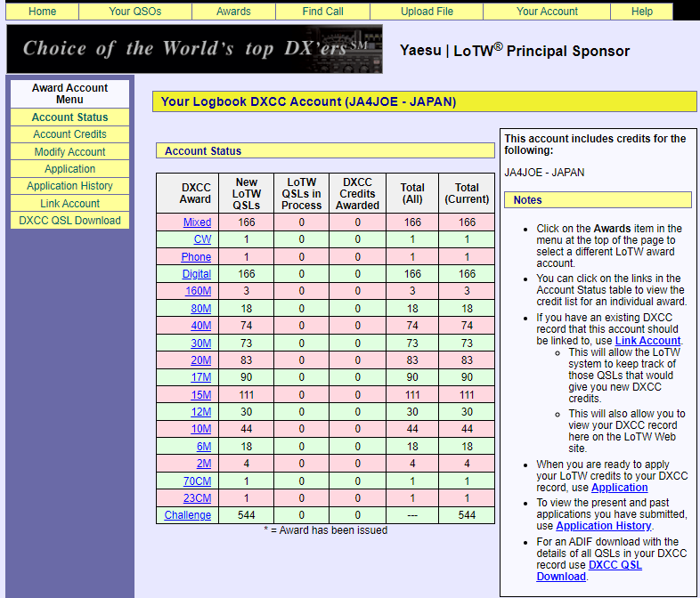
Task: Click the Application History link in Notes
Action: [x=603, y=526]
